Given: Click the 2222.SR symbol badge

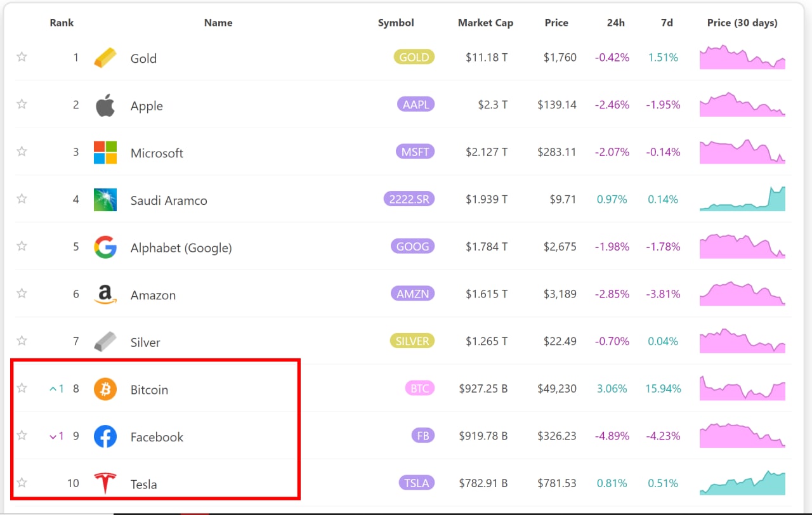Looking at the screenshot, I should pyautogui.click(x=409, y=199).
